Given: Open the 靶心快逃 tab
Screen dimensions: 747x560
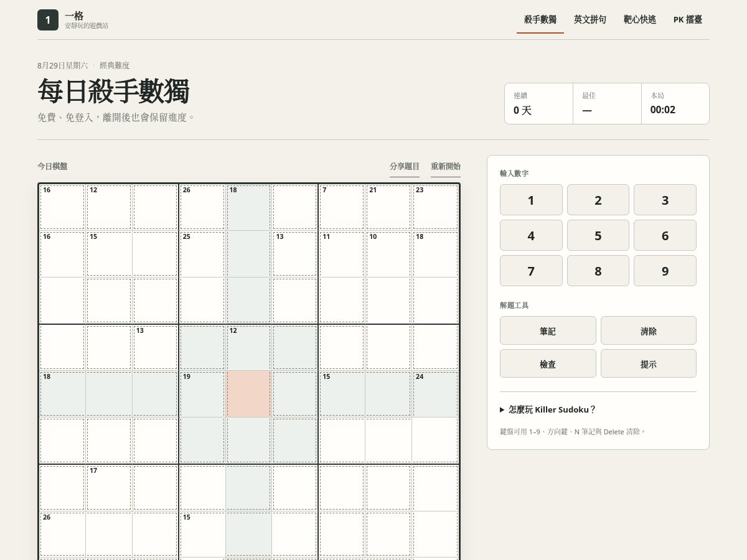Looking at the screenshot, I should tap(640, 20).
